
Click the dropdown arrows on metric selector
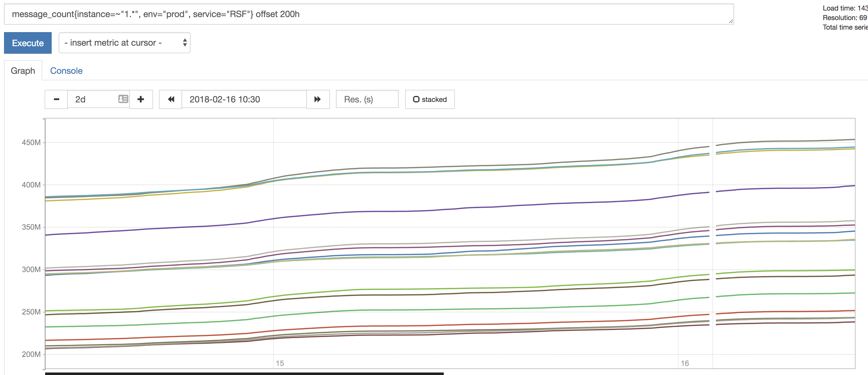pos(185,43)
